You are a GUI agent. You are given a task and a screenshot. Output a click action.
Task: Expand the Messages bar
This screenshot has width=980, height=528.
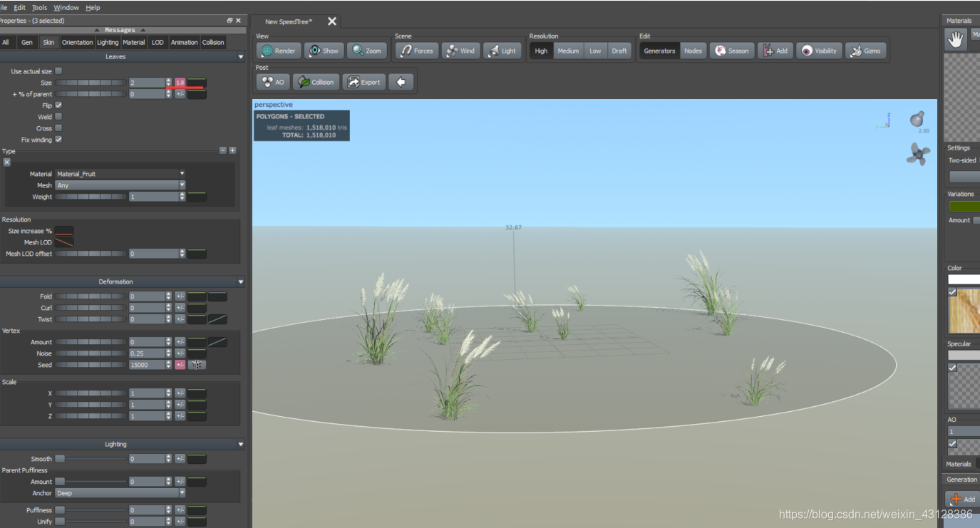120,30
